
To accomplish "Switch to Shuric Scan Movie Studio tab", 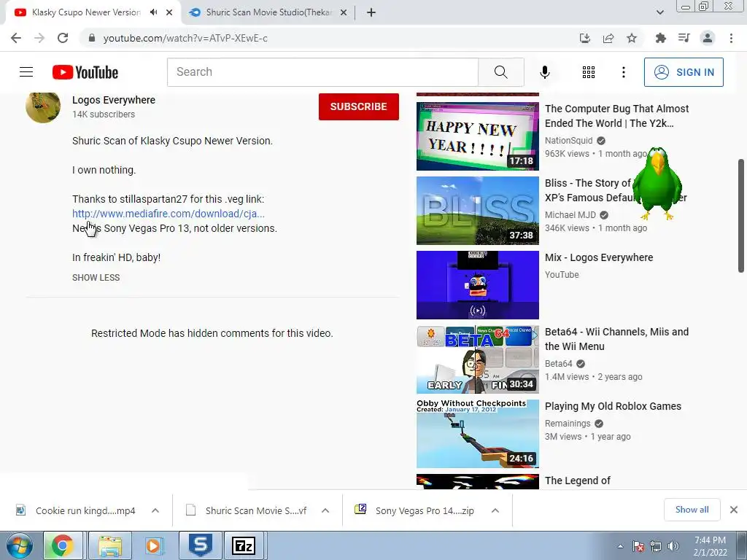I will pyautogui.click(x=268, y=12).
